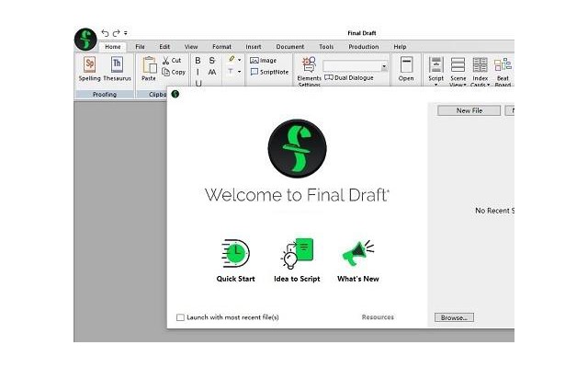This screenshot has width=588, height=368.
Task: Open the View menu
Action: click(x=191, y=47)
